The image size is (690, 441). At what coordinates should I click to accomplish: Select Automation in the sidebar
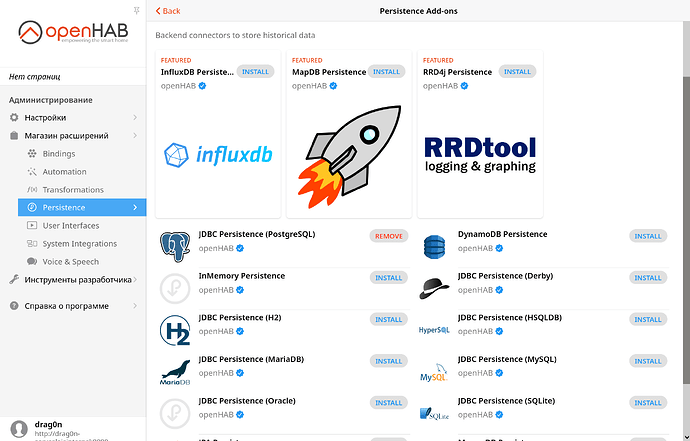tap(82, 172)
